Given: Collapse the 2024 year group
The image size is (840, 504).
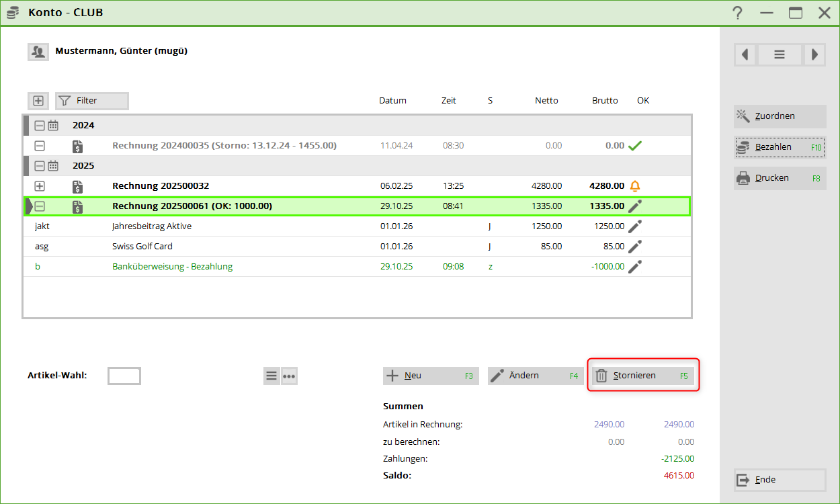Looking at the screenshot, I should tap(40, 126).
